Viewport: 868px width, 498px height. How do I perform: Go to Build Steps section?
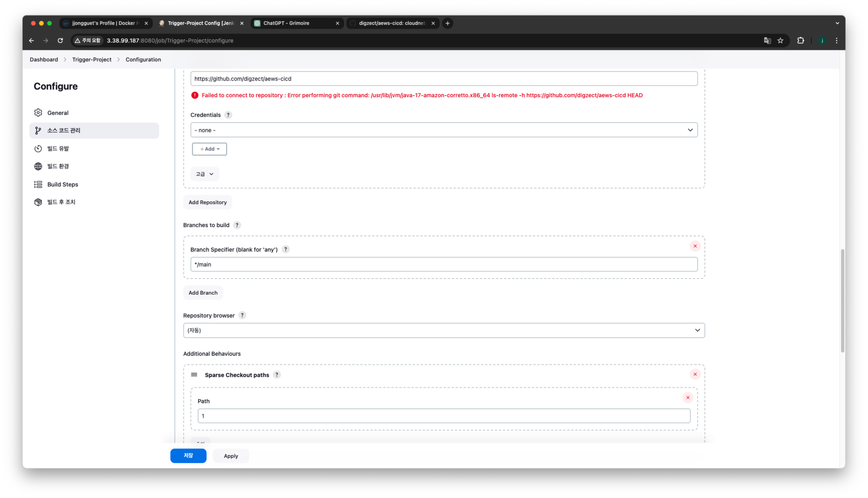(x=62, y=185)
